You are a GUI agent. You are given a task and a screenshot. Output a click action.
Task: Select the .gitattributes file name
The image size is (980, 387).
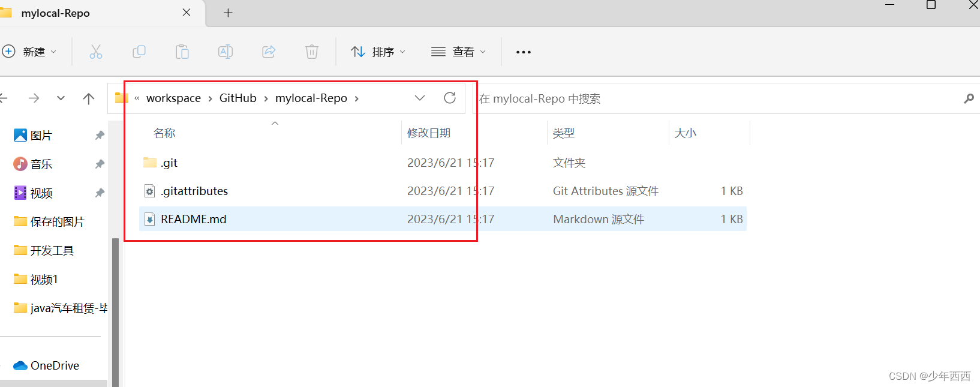[x=194, y=191]
